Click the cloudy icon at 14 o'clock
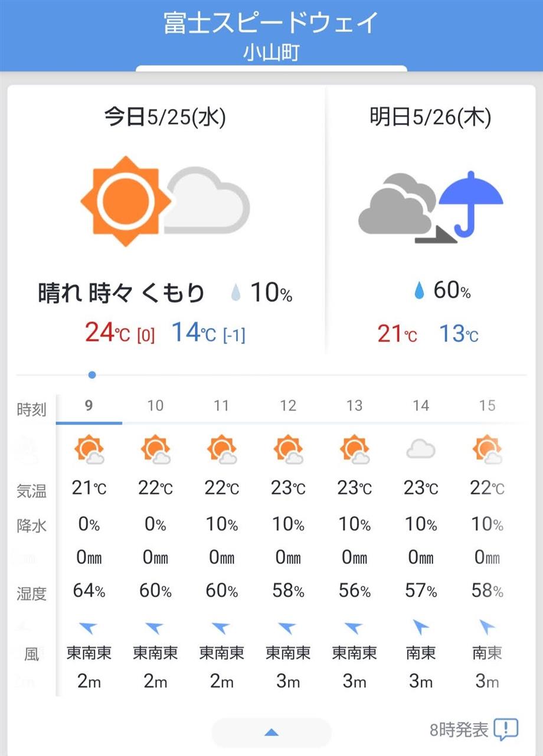The height and width of the screenshot is (756, 543). 421,450
